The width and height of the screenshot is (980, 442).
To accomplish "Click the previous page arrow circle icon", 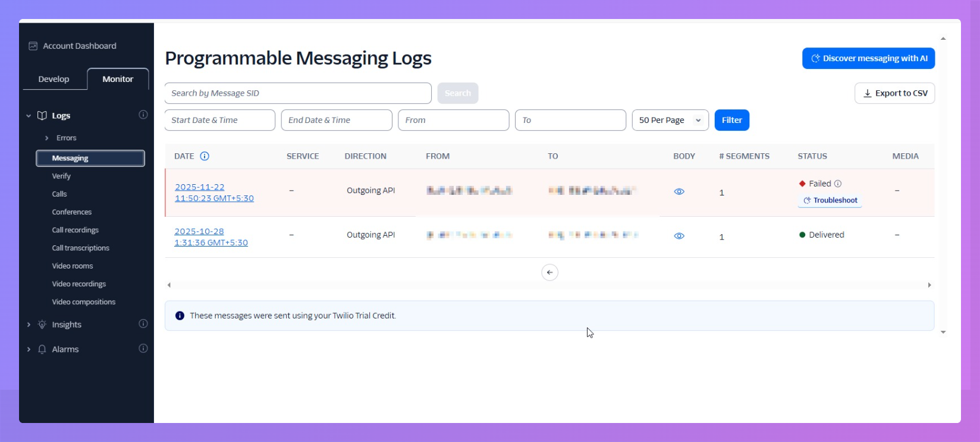I will (549, 272).
